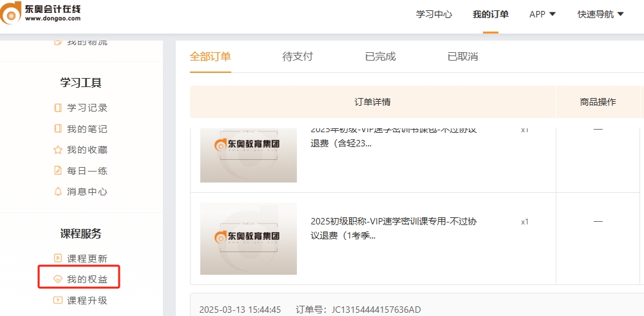Click the 课程升级 upgrade icon
The image size is (644, 316).
(x=58, y=300)
